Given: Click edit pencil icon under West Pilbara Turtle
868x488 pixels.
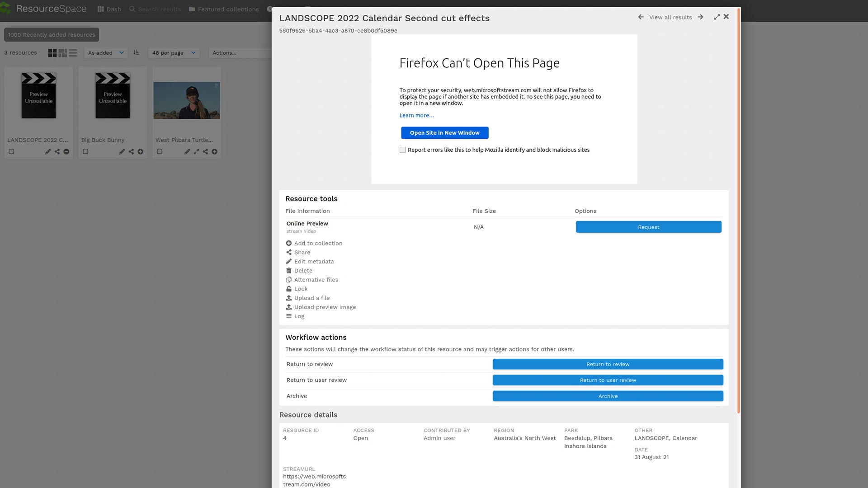Looking at the screenshot, I should pyautogui.click(x=187, y=152).
